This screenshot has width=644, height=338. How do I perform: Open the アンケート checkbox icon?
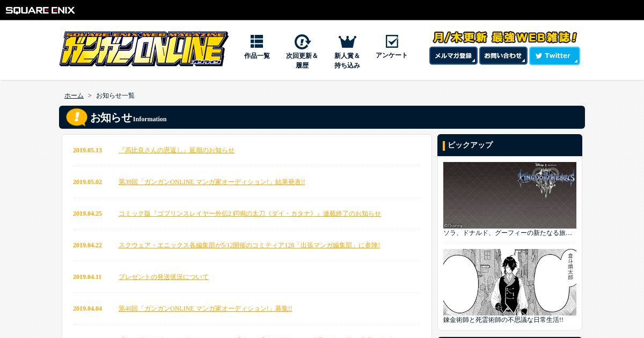tap(392, 41)
